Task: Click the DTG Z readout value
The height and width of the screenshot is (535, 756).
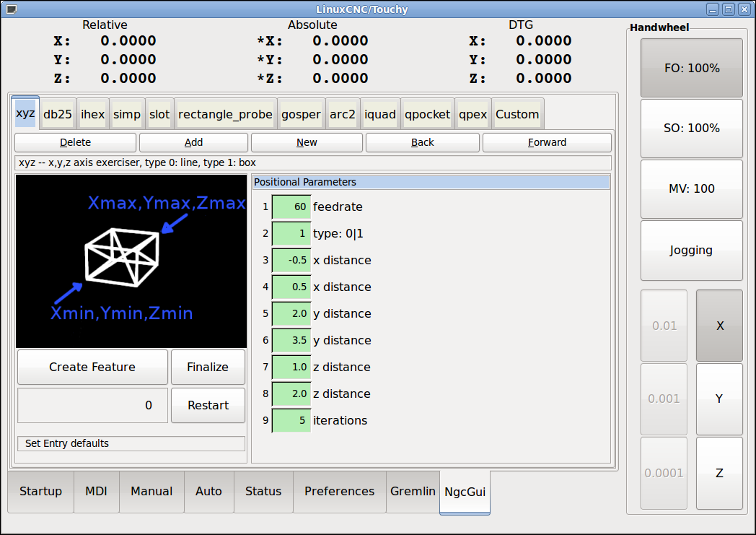Action: click(544, 78)
